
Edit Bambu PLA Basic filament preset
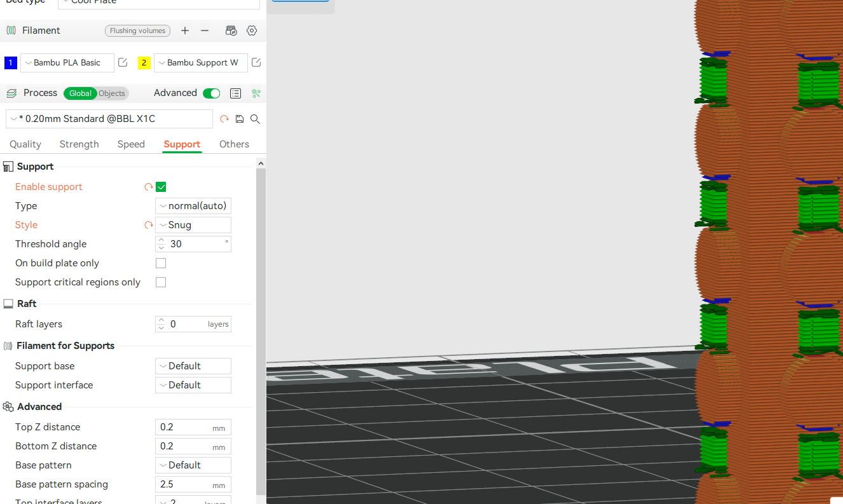pos(123,62)
